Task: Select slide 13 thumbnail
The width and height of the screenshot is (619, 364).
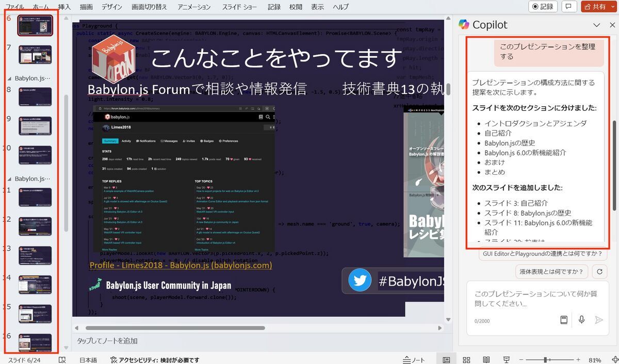Action: tap(35, 255)
